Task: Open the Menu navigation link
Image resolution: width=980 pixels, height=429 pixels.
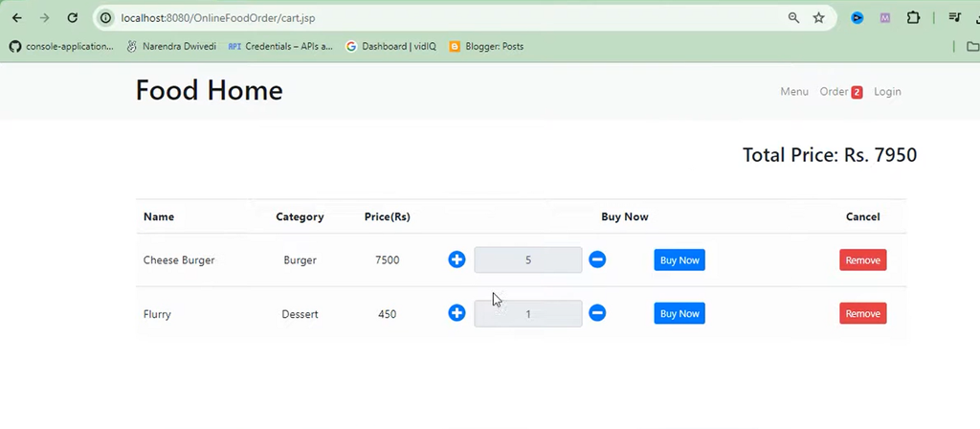Action: pyautogui.click(x=794, y=92)
